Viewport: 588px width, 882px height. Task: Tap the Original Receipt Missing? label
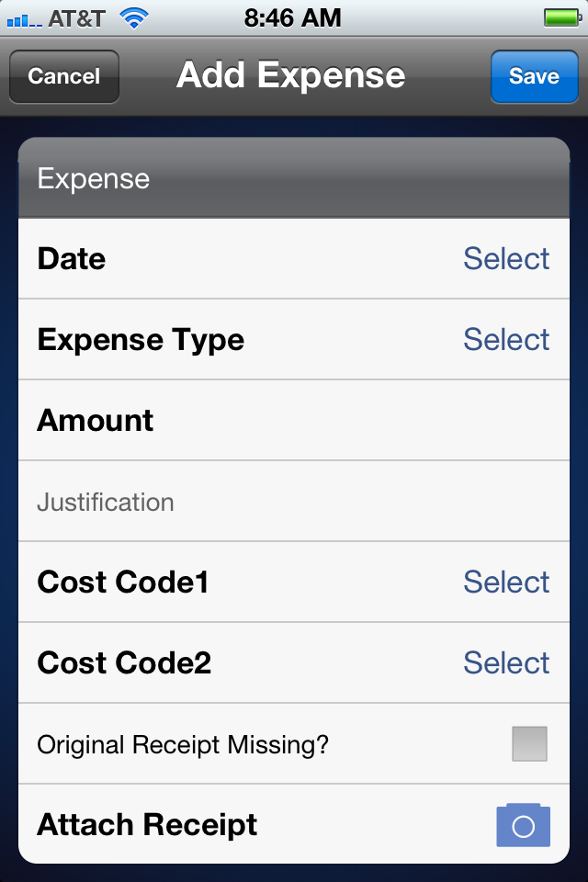(x=183, y=745)
